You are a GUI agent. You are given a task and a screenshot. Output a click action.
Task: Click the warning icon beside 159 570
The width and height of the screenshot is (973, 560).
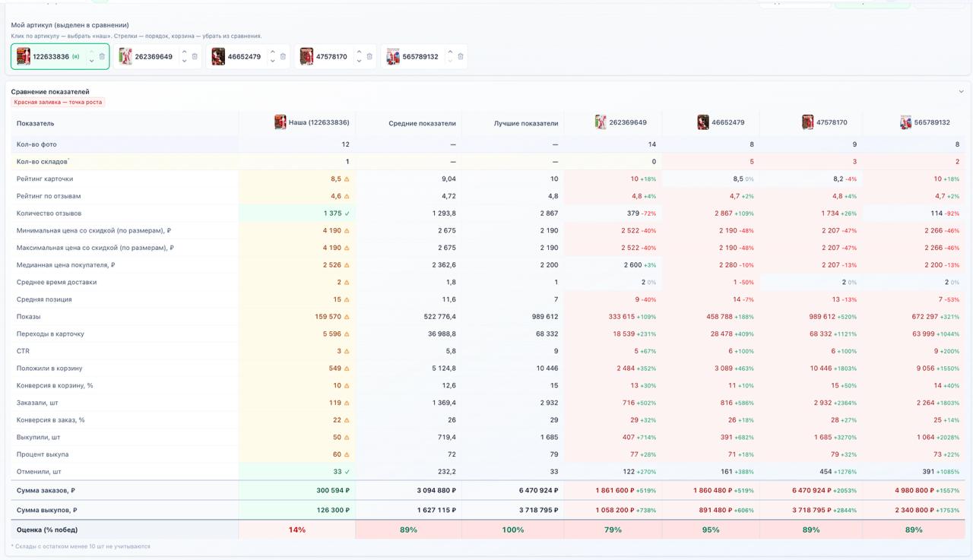[x=347, y=317]
